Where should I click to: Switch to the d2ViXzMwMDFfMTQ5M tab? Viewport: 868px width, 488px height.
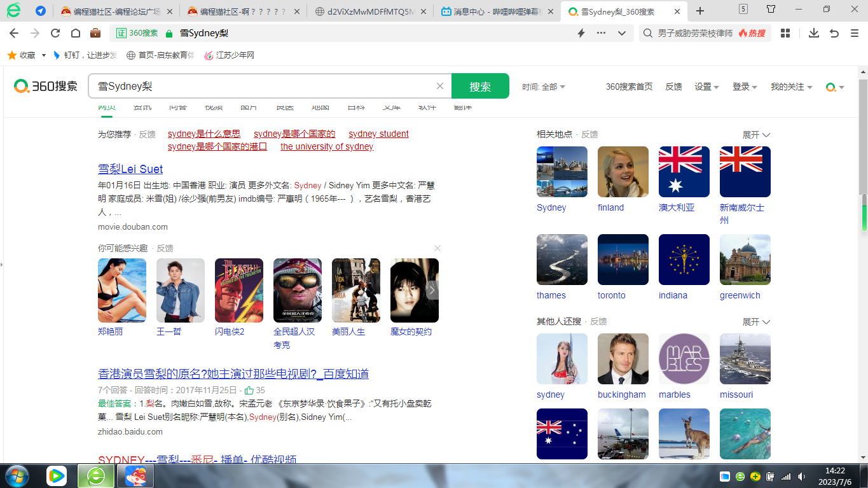(x=370, y=11)
